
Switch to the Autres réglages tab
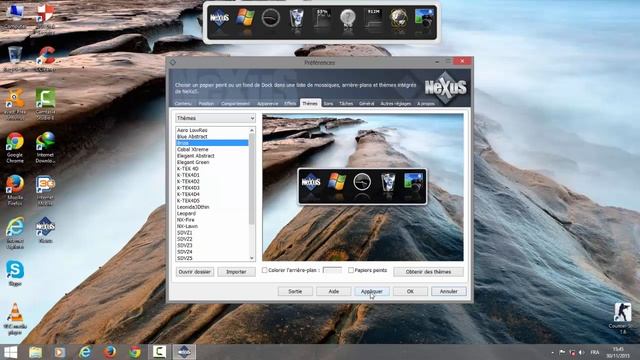tap(396, 104)
